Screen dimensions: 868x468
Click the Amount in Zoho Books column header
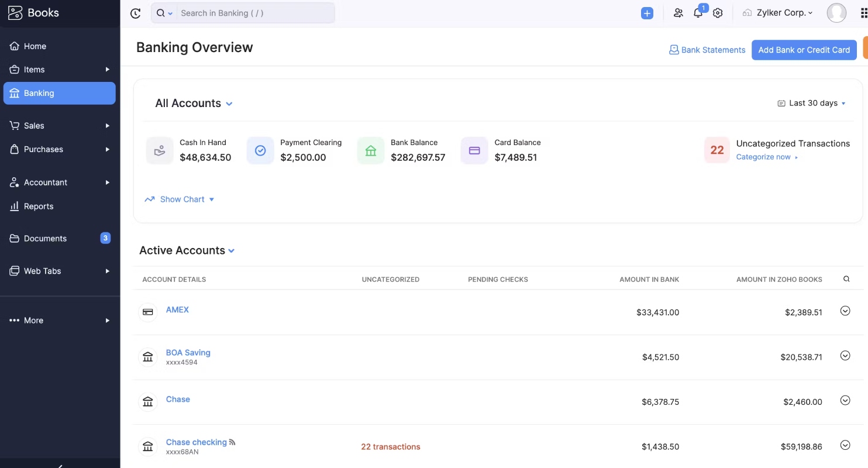pos(779,280)
